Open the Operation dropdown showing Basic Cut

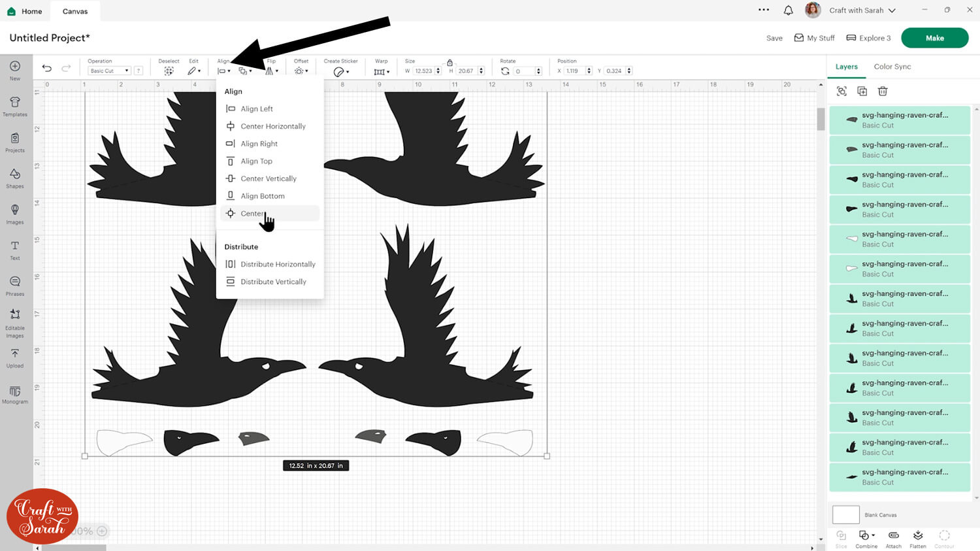pyautogui.click(x=109, y=71)
